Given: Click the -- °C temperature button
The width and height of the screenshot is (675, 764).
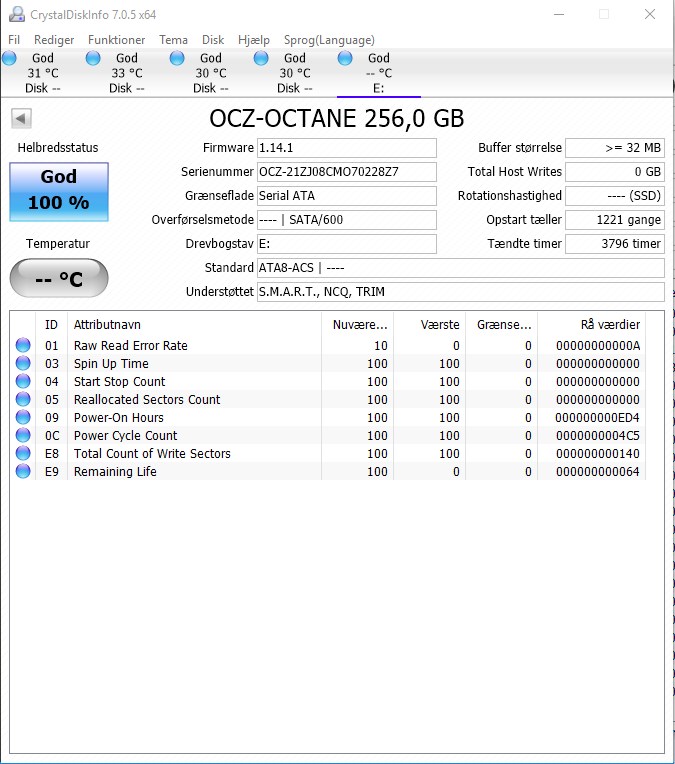Looking at the screenshot, I should 59,278.
